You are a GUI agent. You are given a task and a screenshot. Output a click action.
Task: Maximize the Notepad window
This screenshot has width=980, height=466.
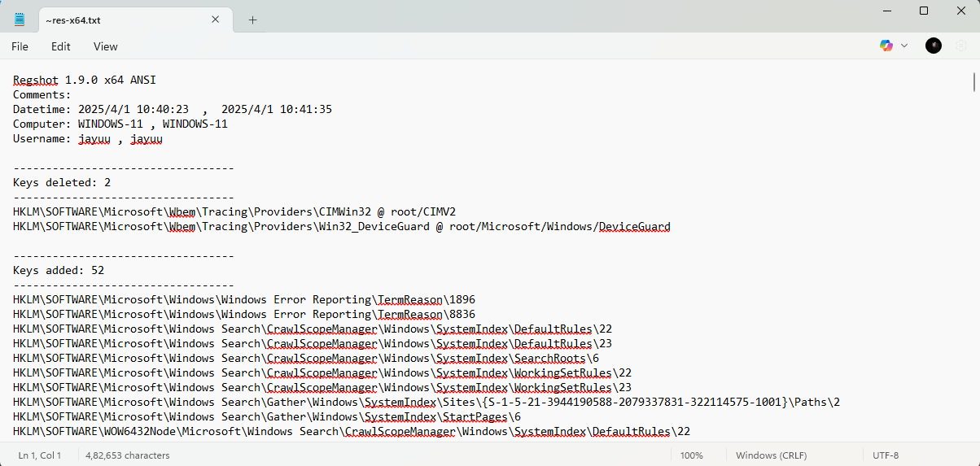tap(924, 11)
